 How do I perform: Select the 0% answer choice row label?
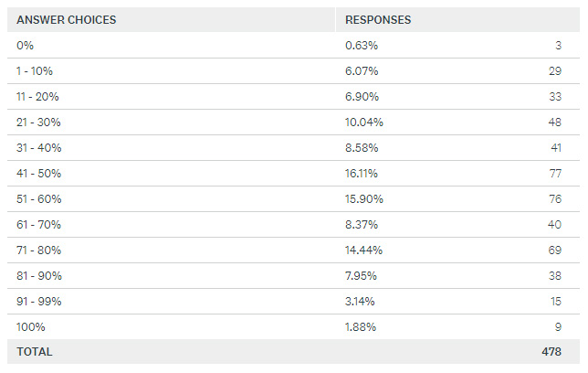point(26,46)
